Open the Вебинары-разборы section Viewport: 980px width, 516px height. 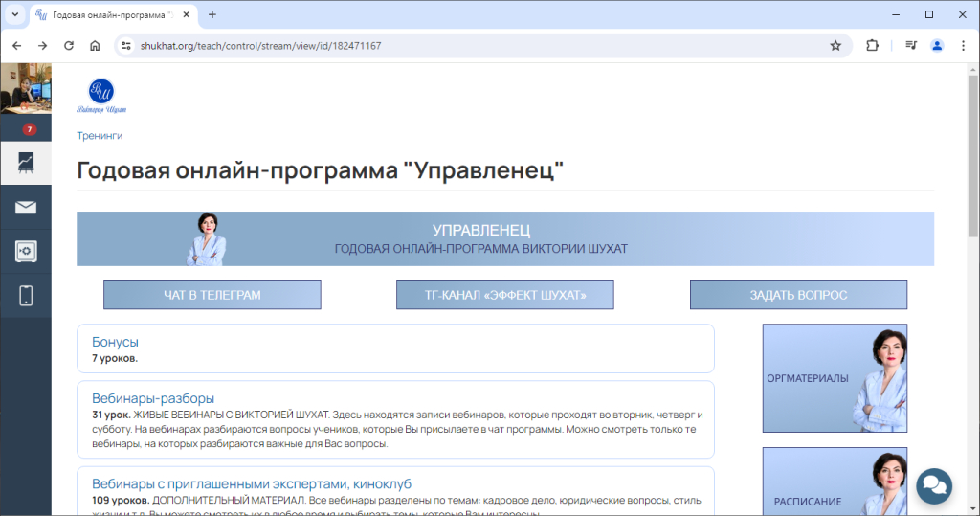153,398
